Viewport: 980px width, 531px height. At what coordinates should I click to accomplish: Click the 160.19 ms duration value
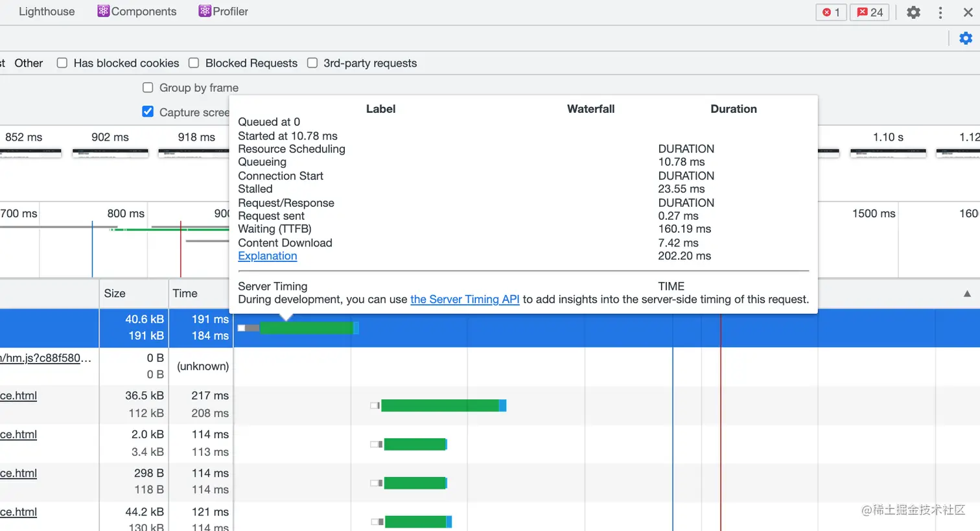[x=684, y=229]
